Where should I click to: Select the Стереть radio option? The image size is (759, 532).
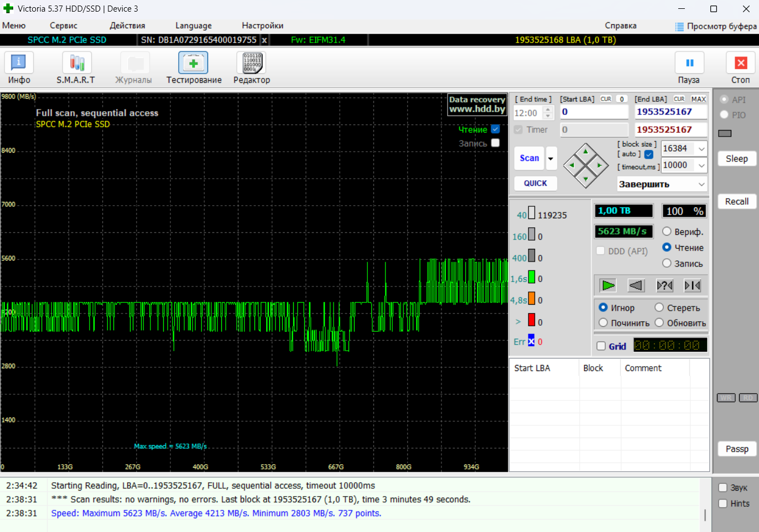point(659,307)
